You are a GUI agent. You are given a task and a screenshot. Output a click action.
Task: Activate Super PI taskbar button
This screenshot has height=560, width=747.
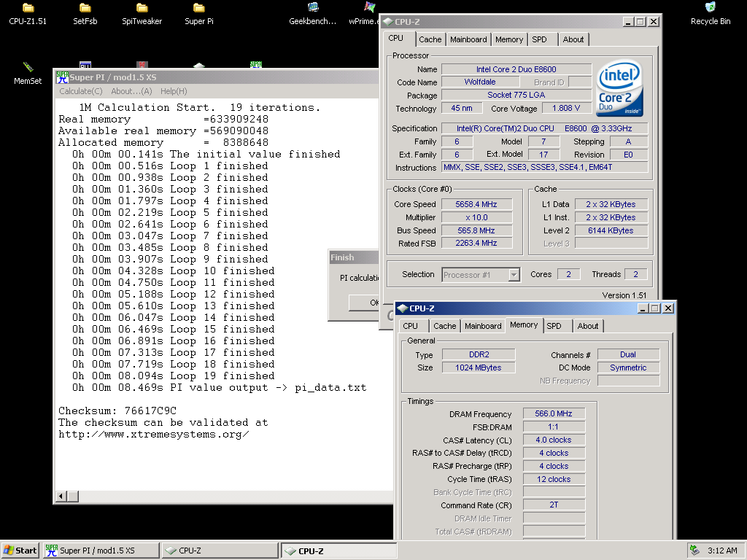101,551
